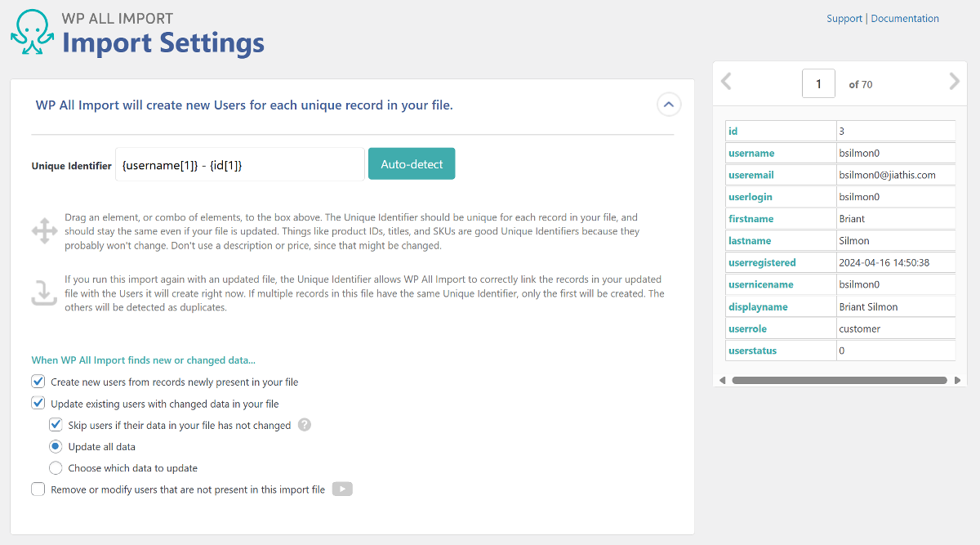Click the 'lastname' field name
The image size is (980, 545).
750,241
